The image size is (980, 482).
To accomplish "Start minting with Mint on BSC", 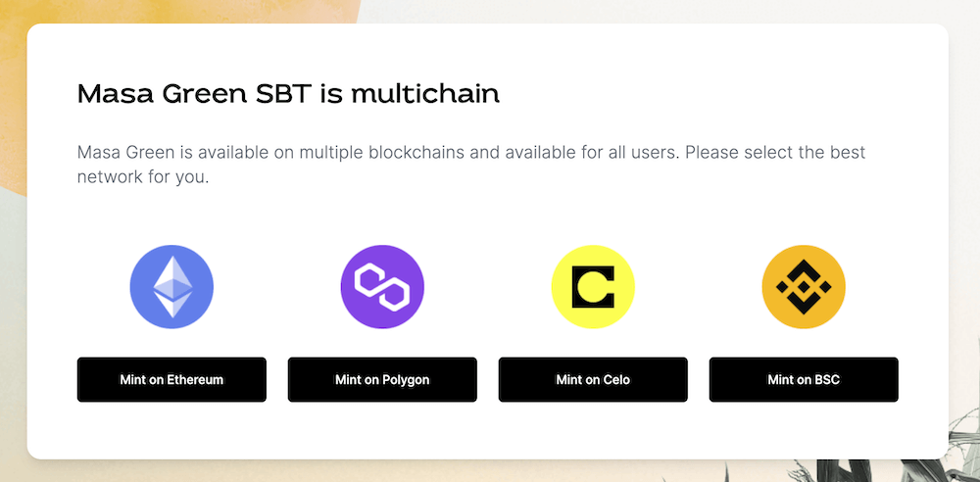I will coord(804,379).
